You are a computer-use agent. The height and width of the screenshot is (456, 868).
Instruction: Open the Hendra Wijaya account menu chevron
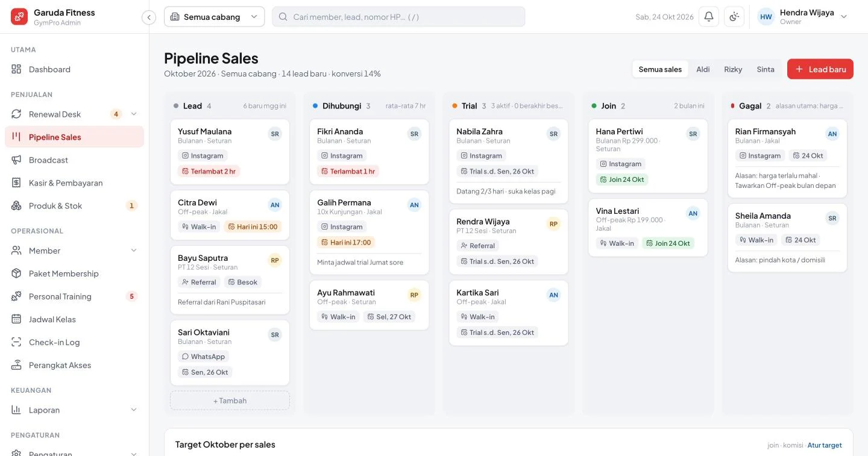click(x=844, y=17)
